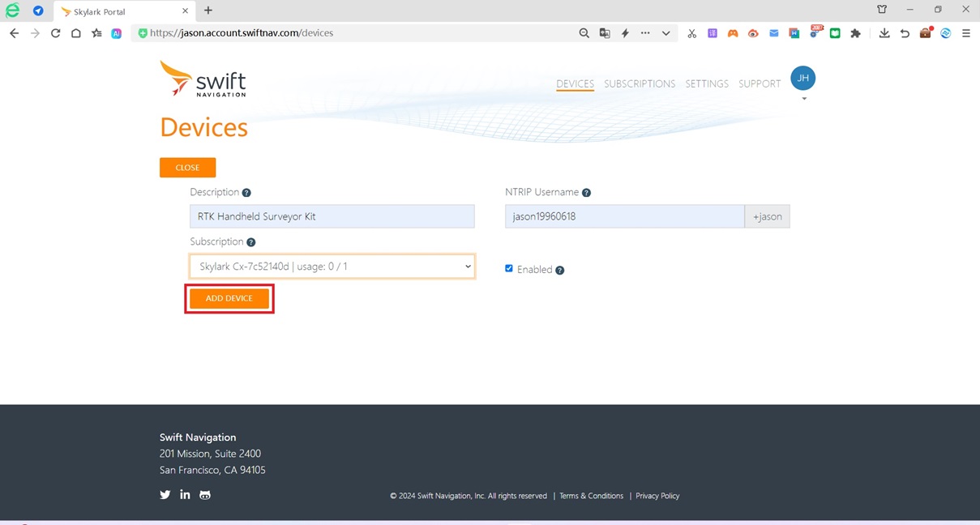
Task: Open the favorites star list
Action: [96, 33]
